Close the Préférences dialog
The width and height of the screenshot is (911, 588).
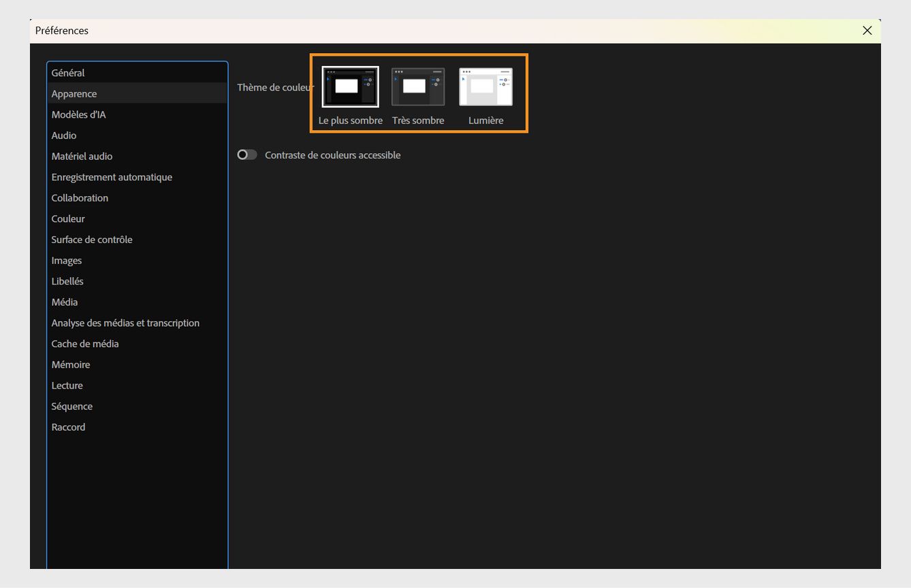pyautogui.click(x=867, y=31)
